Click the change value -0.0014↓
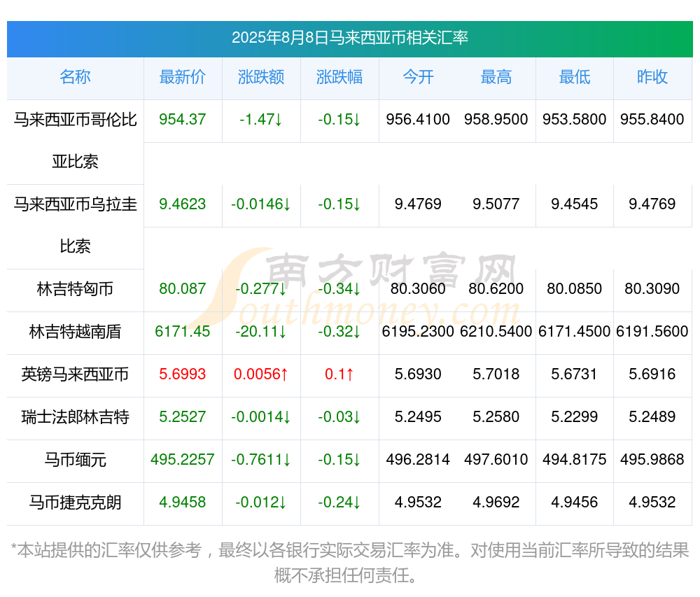Viewport: 700px width, 597px height. (x=261, y=416)
